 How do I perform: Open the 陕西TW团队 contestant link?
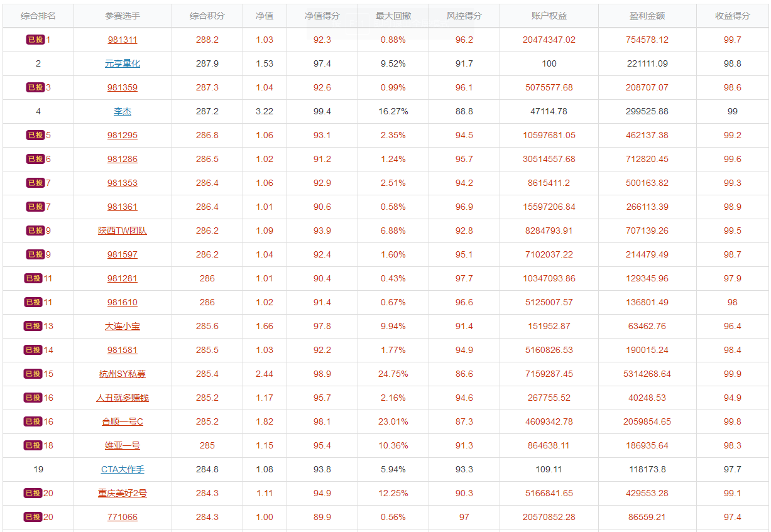tap(123, 231)
